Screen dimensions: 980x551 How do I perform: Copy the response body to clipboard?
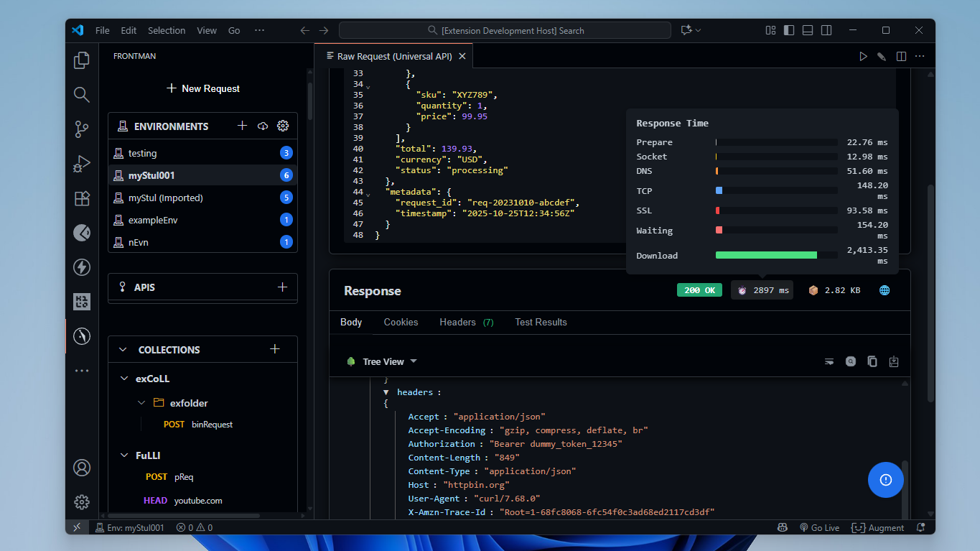click(872, 361)
